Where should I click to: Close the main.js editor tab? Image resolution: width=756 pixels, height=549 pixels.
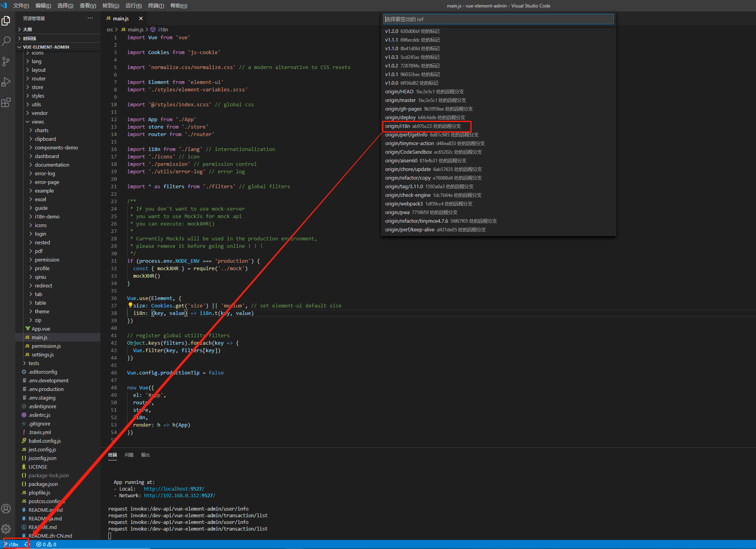[141, 18]
